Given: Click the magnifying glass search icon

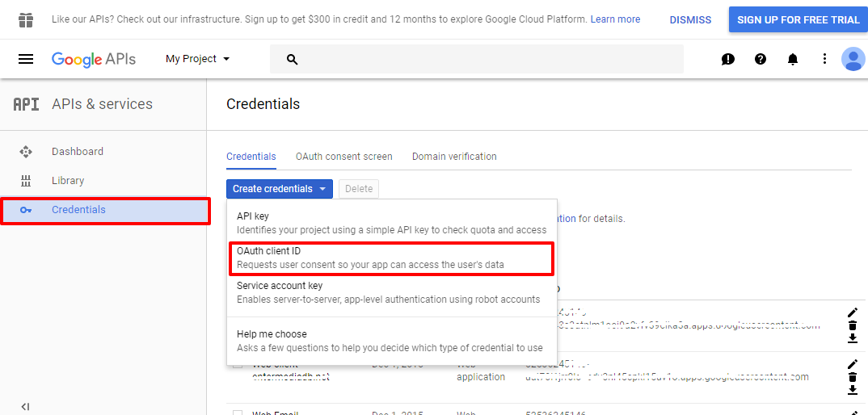Looking at the screenshot, I should 293,59.
